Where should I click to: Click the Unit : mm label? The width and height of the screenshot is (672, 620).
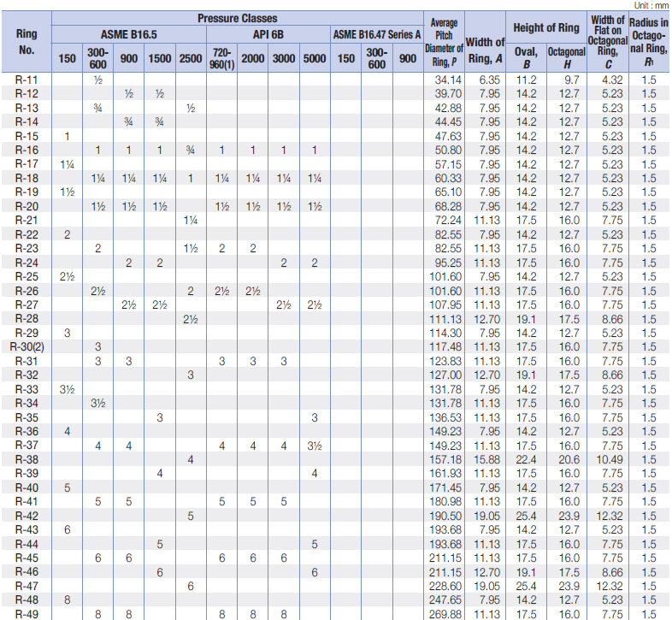coord(651,5)
